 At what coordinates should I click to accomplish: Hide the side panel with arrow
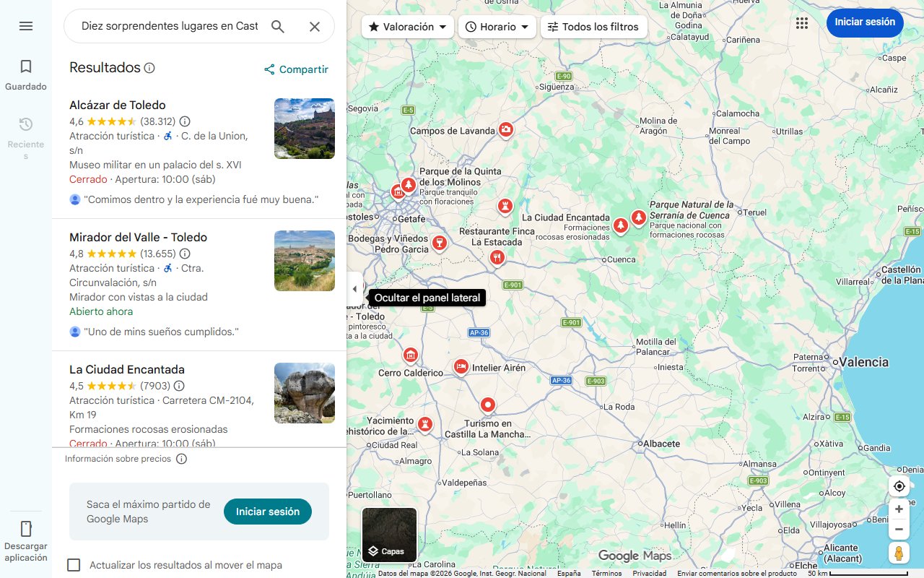point(354,290)
